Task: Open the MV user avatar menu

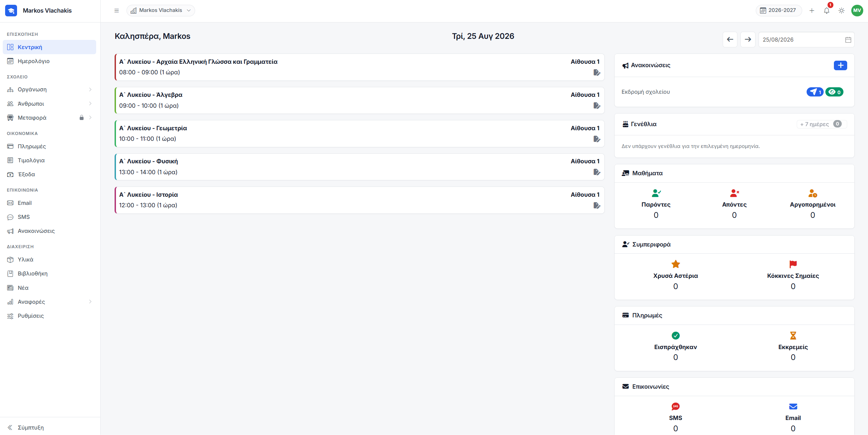Action: coord(857,11)
